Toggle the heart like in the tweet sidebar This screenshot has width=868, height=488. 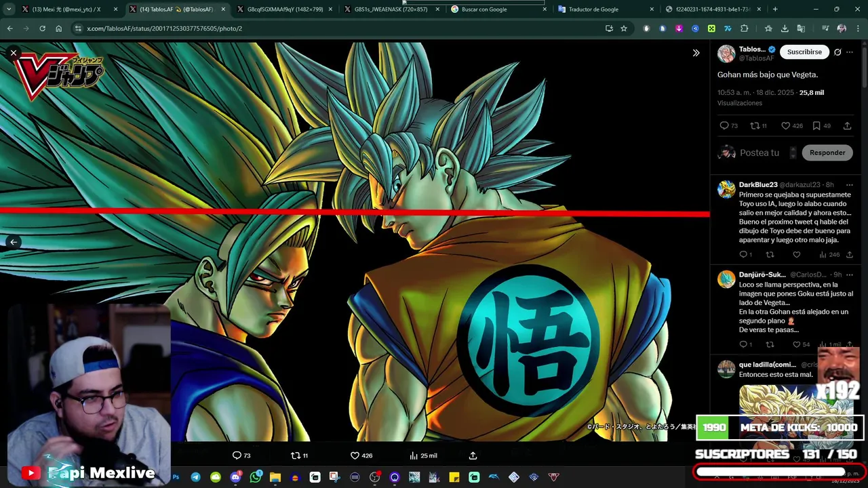785,125
